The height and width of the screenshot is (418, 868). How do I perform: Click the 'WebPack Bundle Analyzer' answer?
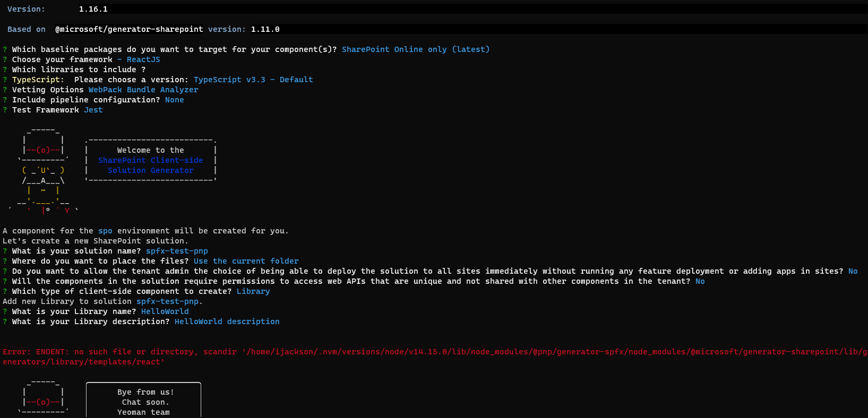tap(143, 90)
